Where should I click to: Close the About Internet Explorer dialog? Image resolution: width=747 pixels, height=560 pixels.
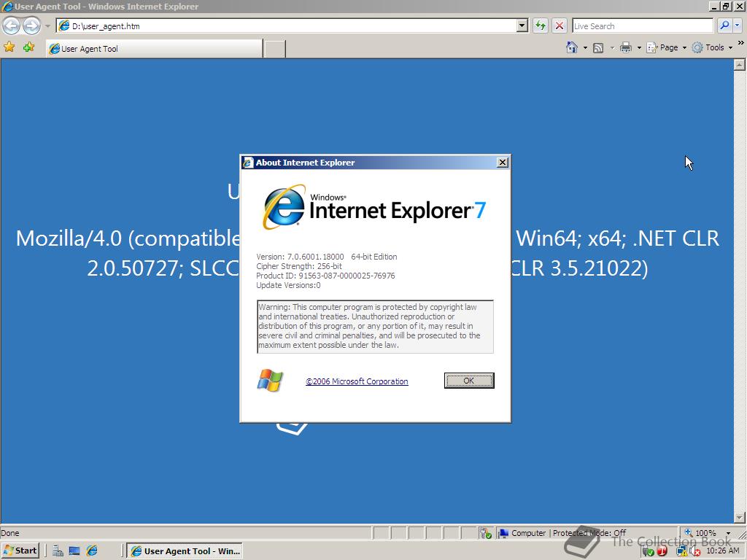pyautogui.click(x=502, y=163)
